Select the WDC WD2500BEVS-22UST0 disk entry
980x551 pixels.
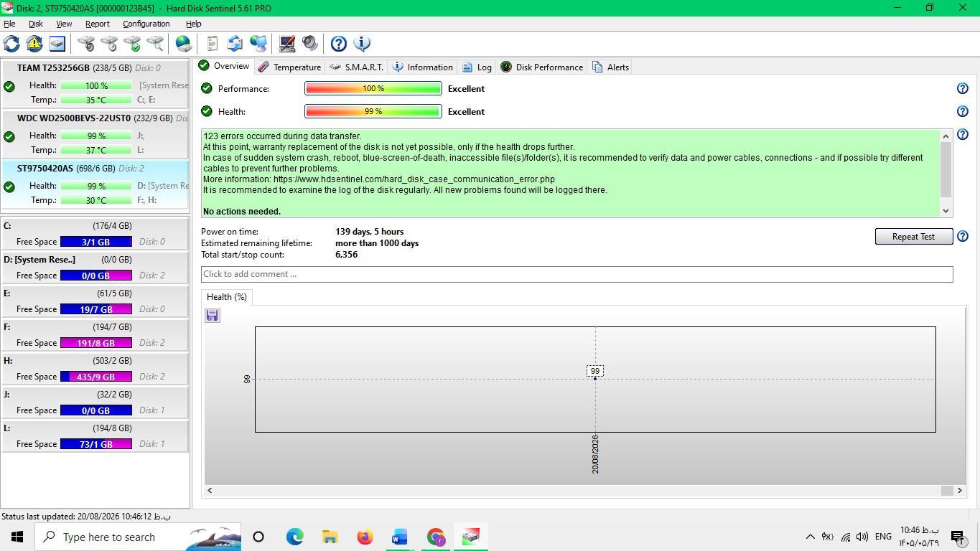tap(95, 133)
